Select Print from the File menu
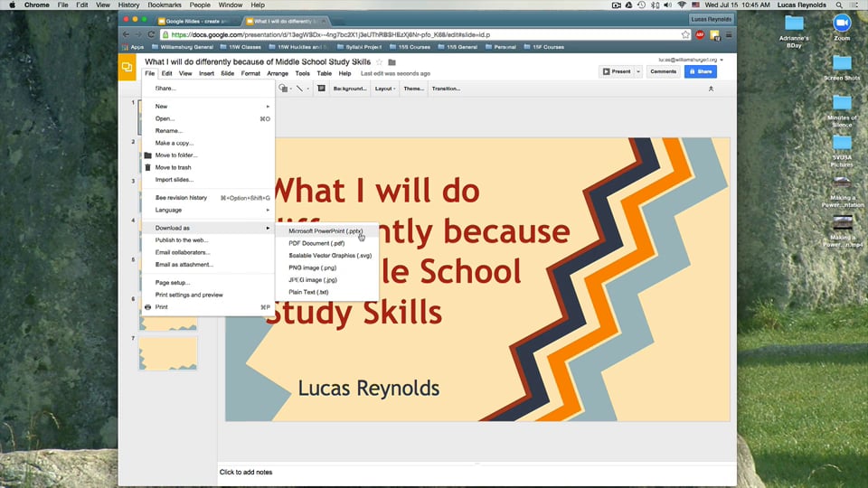This screenshot has height=488, width=868. pyautogui.click(x=208, y=307)
